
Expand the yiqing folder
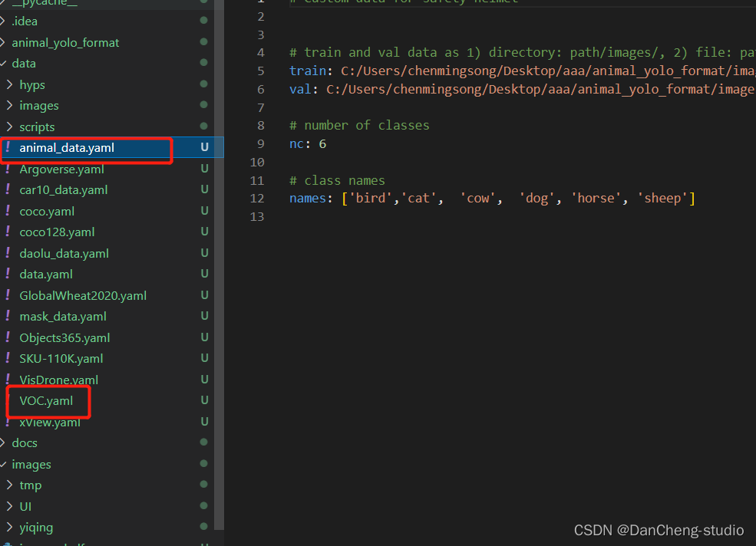point(9,527)
